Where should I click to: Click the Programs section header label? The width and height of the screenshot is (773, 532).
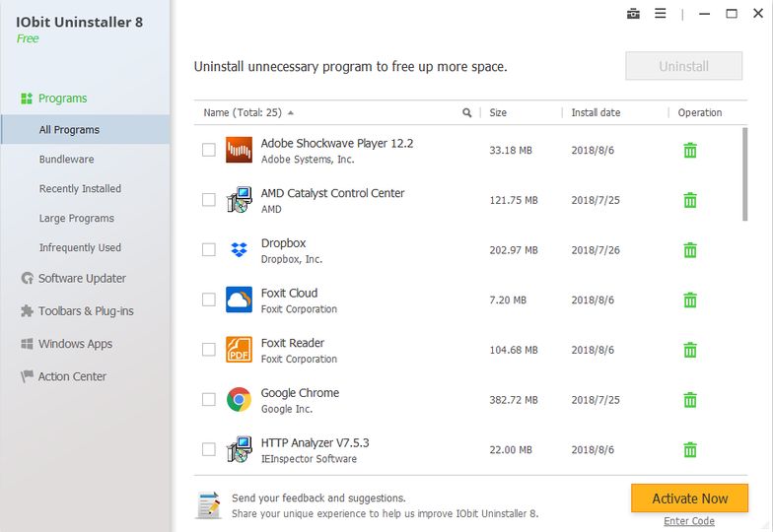coord(63,99)
